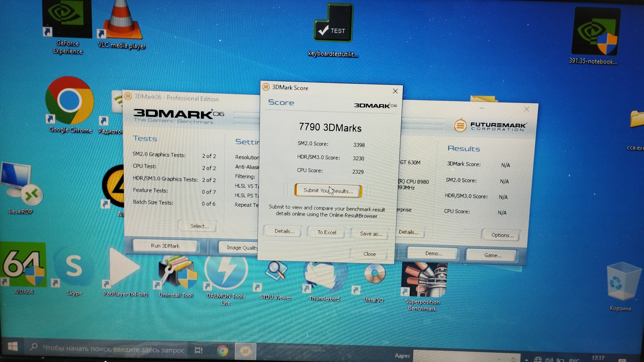Click Submit Your Results button
The height and width of the screenshot is (362, 644).
pyautogui.click(x=328, y=191)
